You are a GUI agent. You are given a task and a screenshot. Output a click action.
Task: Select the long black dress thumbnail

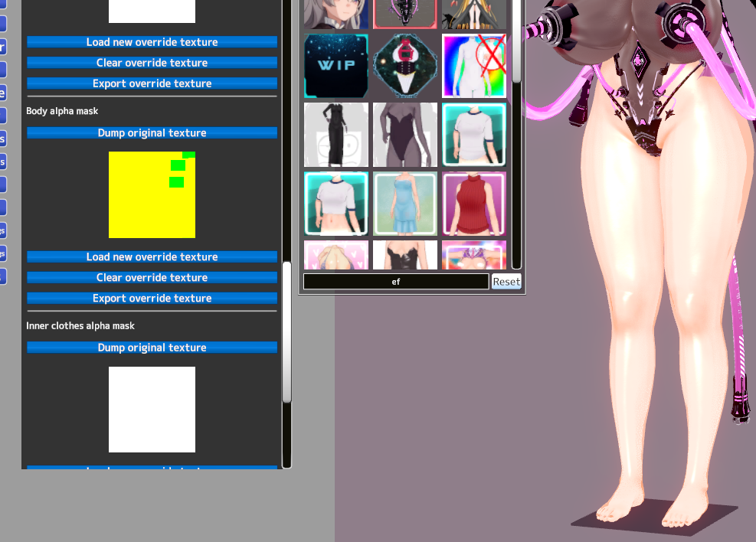(336, 135)
